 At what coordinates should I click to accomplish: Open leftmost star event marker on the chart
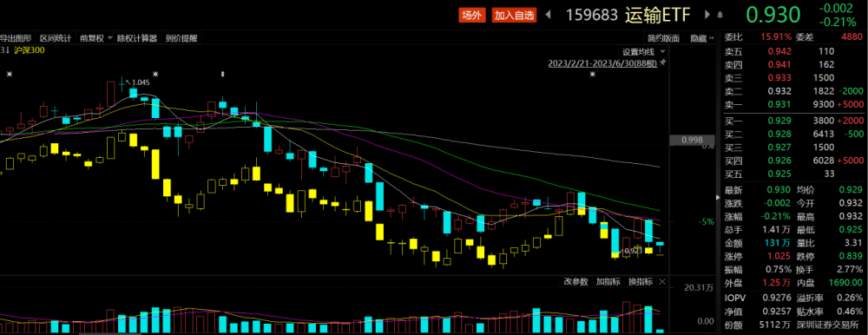point(9,73)
